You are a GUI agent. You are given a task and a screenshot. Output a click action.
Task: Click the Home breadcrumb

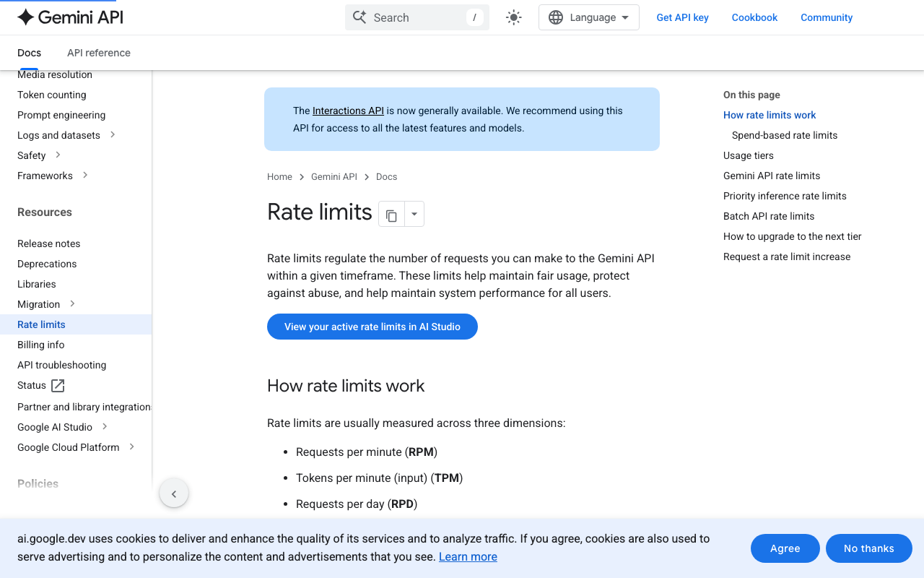[279, 176]
